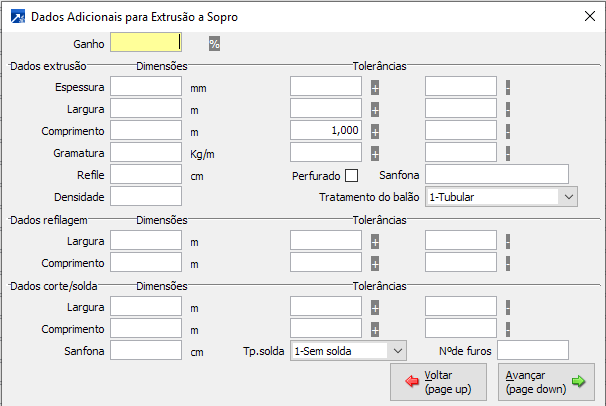Click the percent icon beside Ganho
The image size is (606, 406).
click(x=214, y=43)
